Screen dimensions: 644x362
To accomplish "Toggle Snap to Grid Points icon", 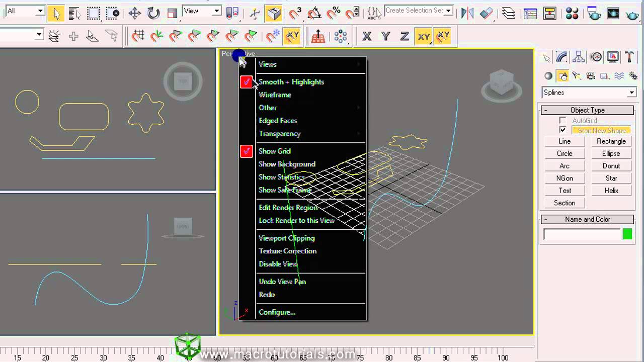I will point(138,36).
